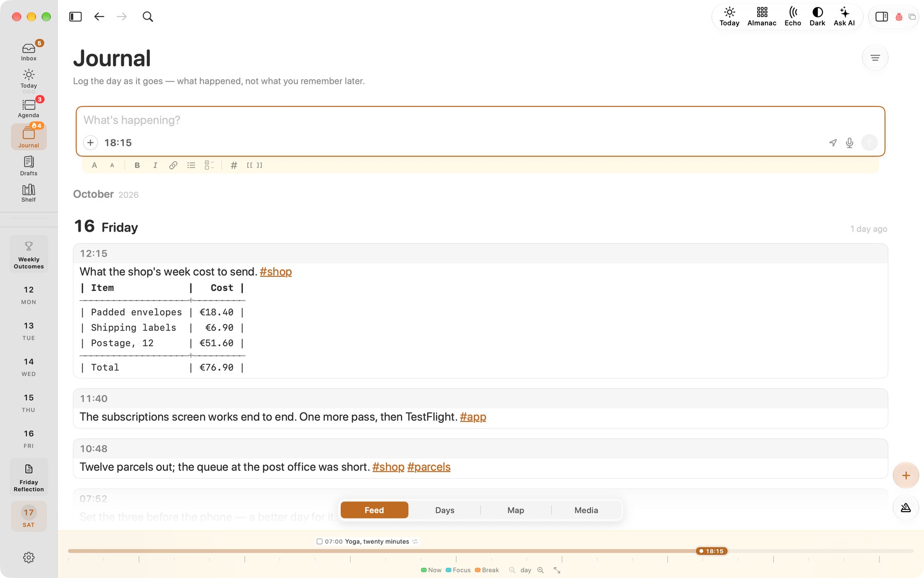This screenshot has width=924, height=578.
Task: Zoom in on the day timeline
Action: pos(541,570)
